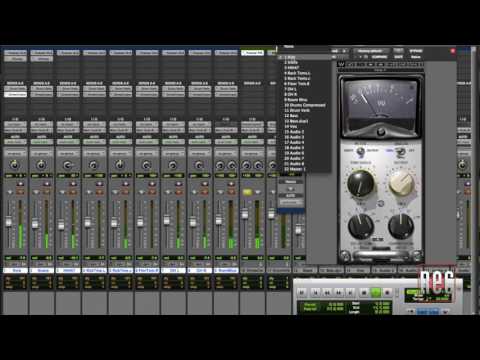The image size is (480, 360).
Task: Toggle solo on the HiHAT track
Action: tap(62, 192)
